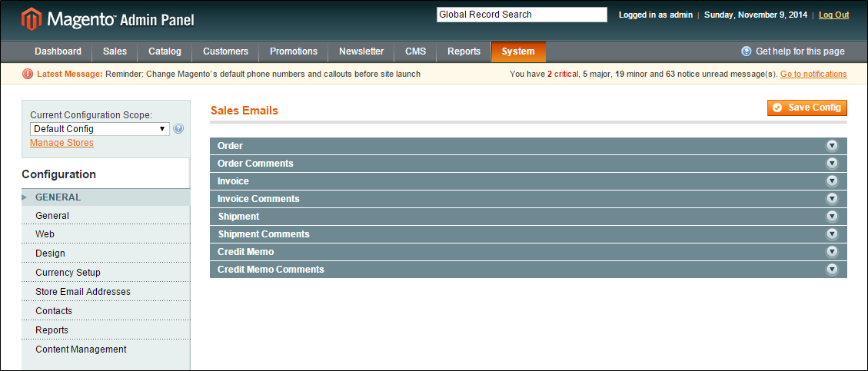Click the Latest Message warning icon
868x371 pixels.
[x=28, y=74]
